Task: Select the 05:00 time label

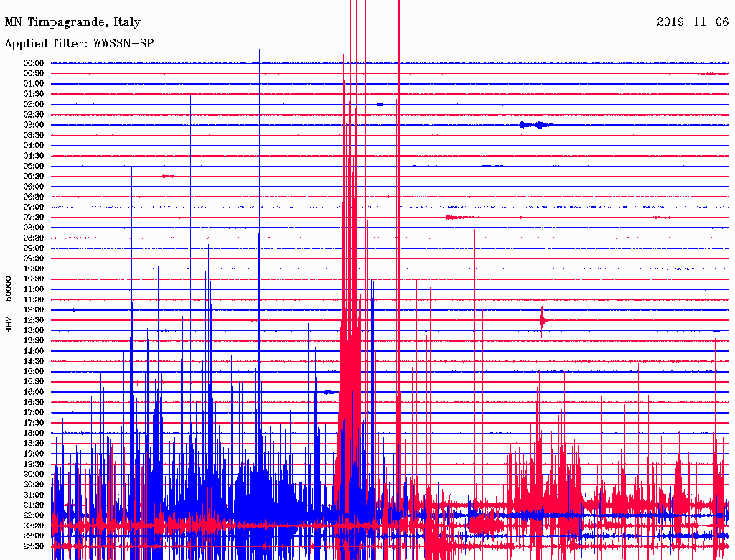Action: (x=34, y=166)
